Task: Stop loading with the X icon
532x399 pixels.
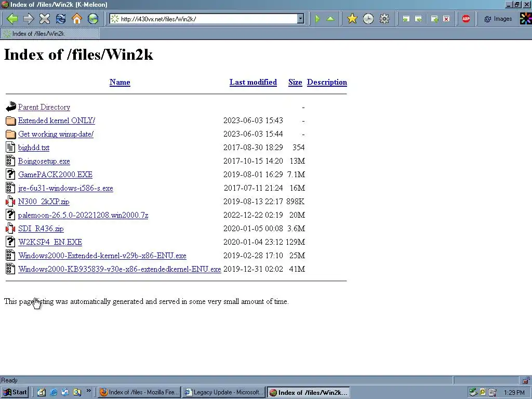Action: [45, 19]
